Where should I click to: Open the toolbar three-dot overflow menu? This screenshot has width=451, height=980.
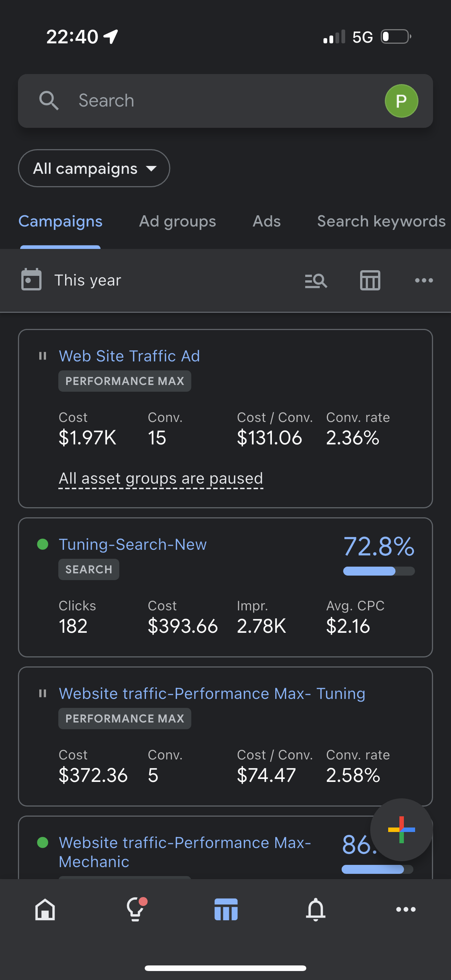click(x=424, y=281)
